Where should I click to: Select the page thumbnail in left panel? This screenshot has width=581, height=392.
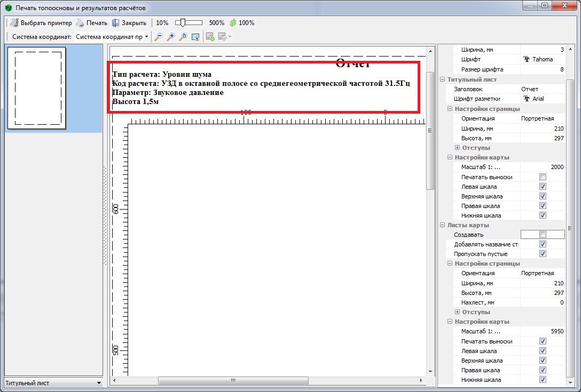click(37, 87)
